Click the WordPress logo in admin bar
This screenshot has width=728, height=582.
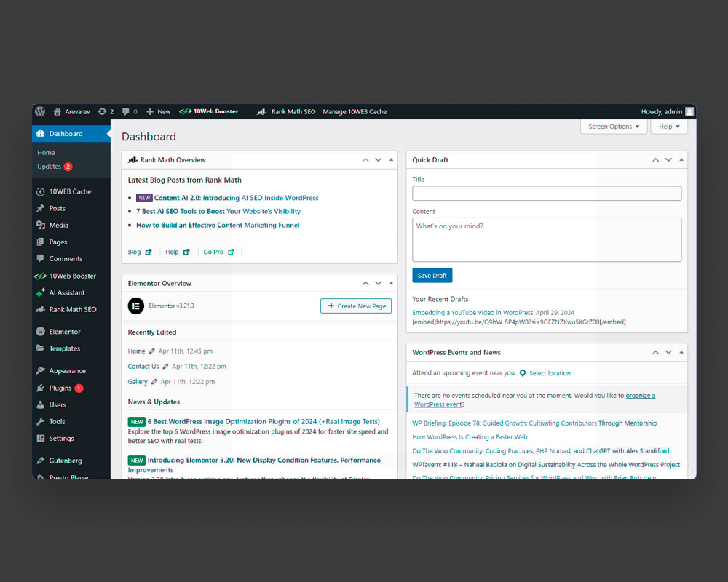pos(40,111)
